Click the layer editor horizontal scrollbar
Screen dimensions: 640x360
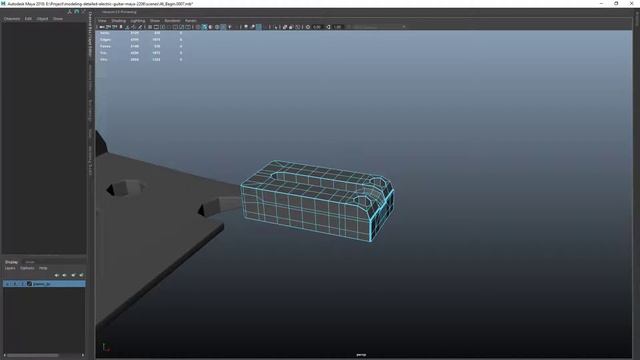33,356
